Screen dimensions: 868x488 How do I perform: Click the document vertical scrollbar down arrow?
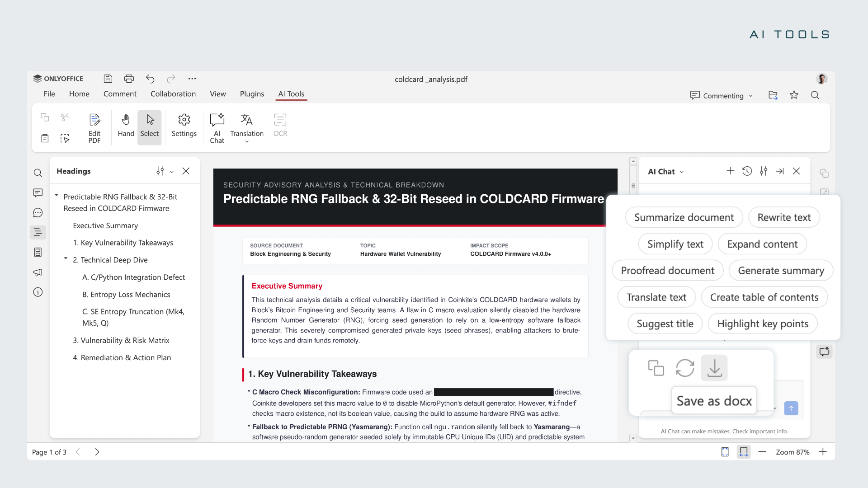tap(633, 438)
